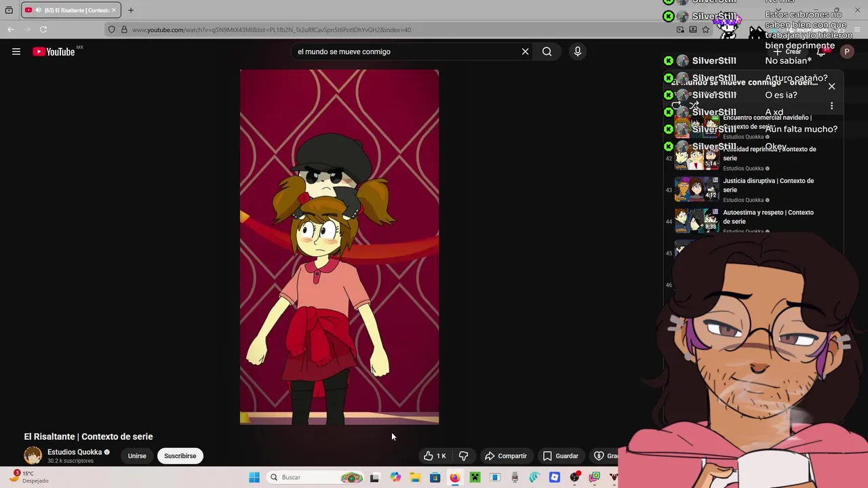Open Task View on the taskbar

coord(374,477)
